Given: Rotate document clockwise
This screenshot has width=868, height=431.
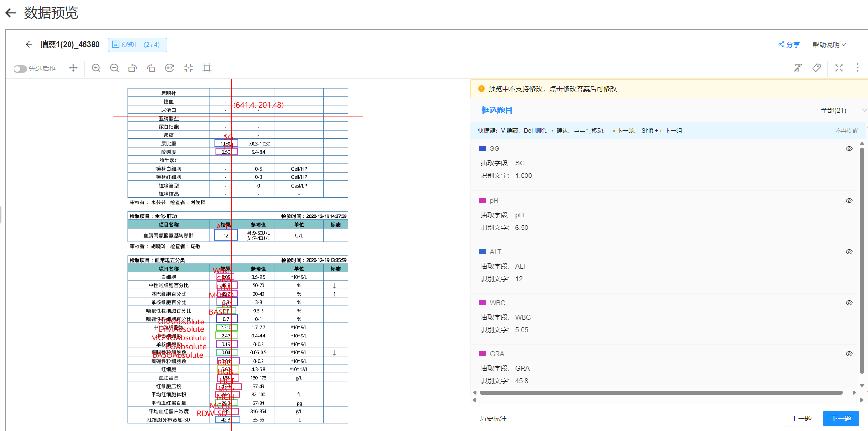Looking at the screenshot, I should coord(151,68).
